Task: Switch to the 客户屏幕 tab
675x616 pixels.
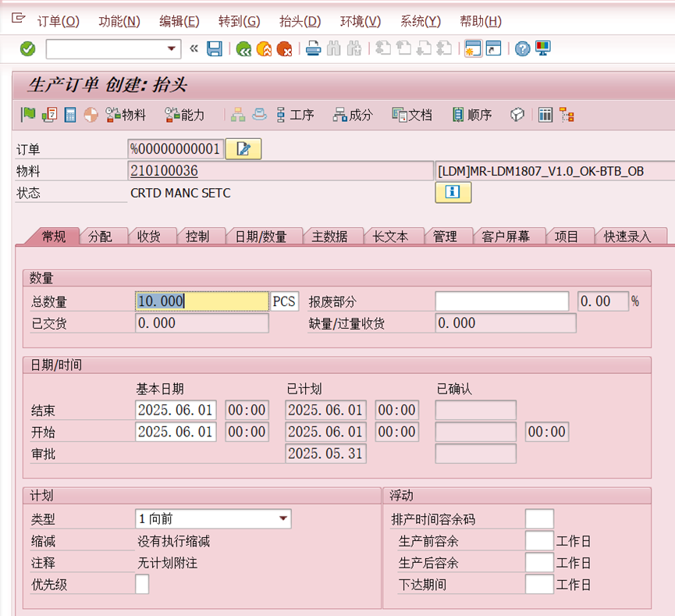Action: pyautogui.click(x=506, y=237)
